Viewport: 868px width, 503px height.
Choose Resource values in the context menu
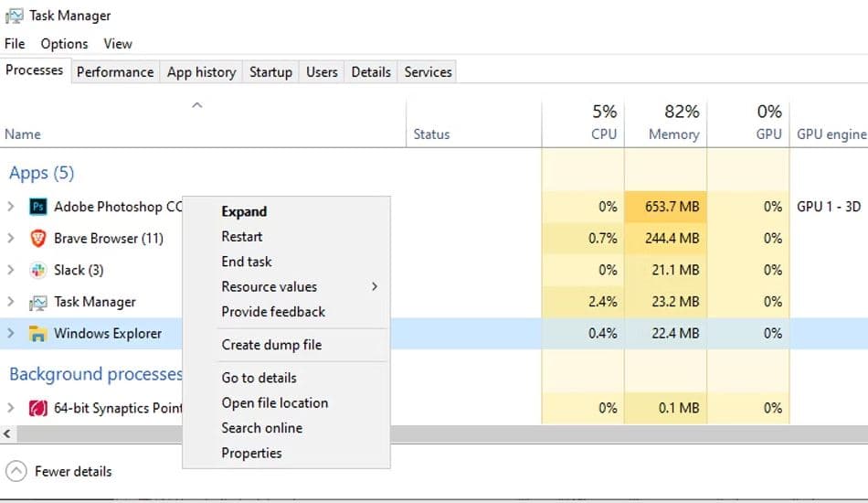click(x=286, y=286)
